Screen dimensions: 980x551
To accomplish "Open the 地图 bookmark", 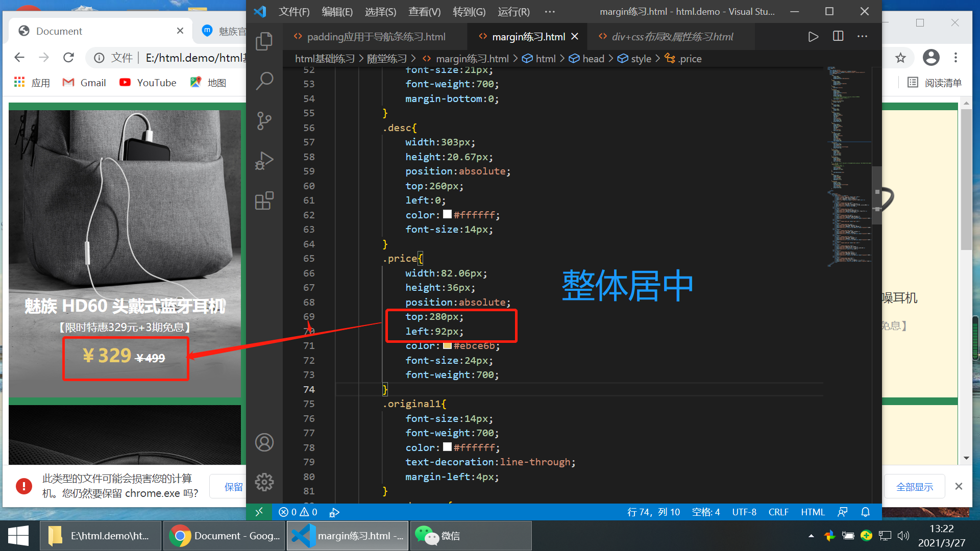I will [208, 83].
